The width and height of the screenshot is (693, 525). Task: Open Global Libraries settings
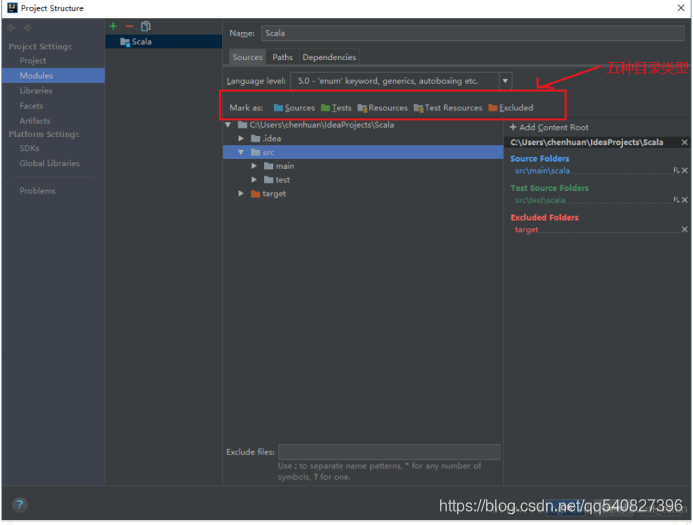[x=50, y=163]
